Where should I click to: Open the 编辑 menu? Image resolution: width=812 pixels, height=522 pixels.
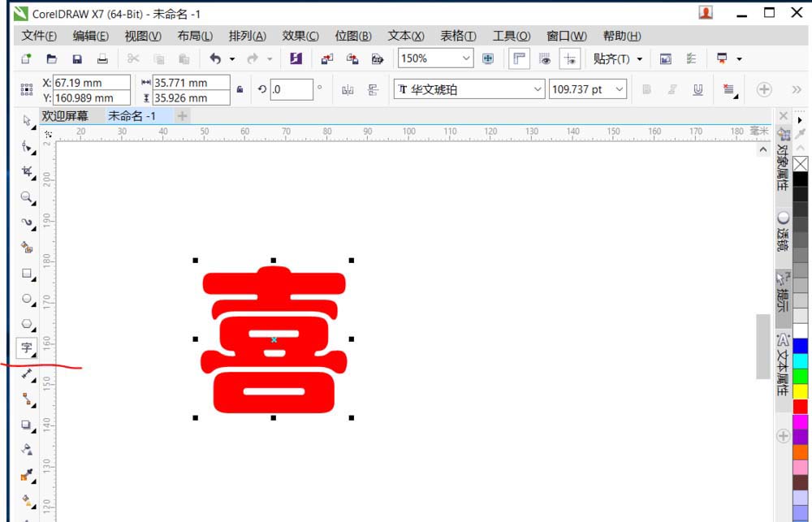(x=91, y=36)
